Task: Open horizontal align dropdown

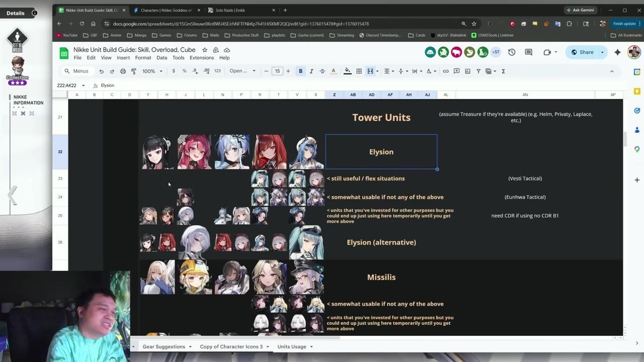Action: [389, 71]
